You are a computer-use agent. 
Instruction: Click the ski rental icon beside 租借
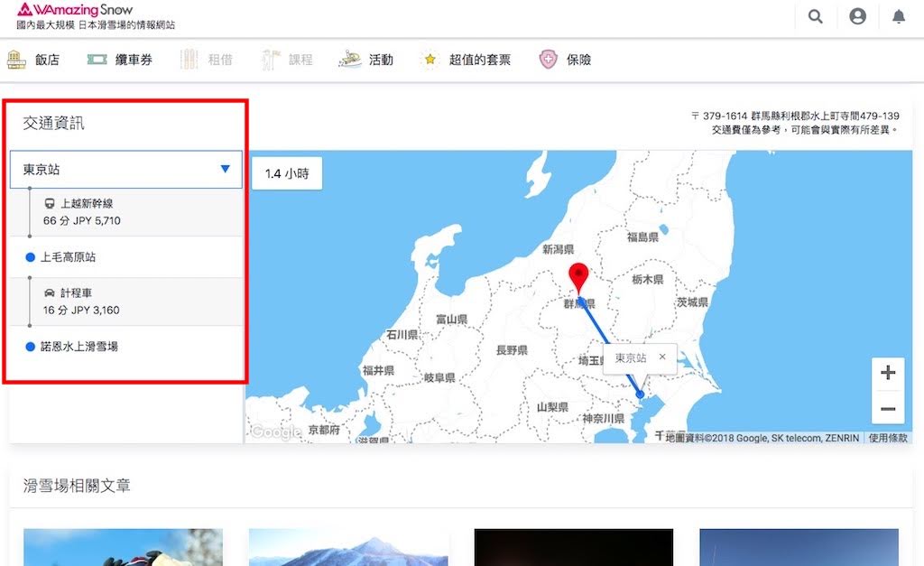pyautogui.click(x=189, y=60)
